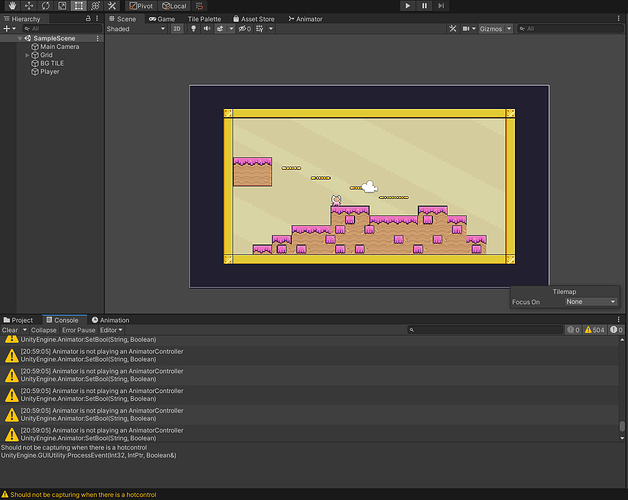Toggle Local/Global handle rotation
The width and height of the screenshot is (628, 500).
pos(174,6)
